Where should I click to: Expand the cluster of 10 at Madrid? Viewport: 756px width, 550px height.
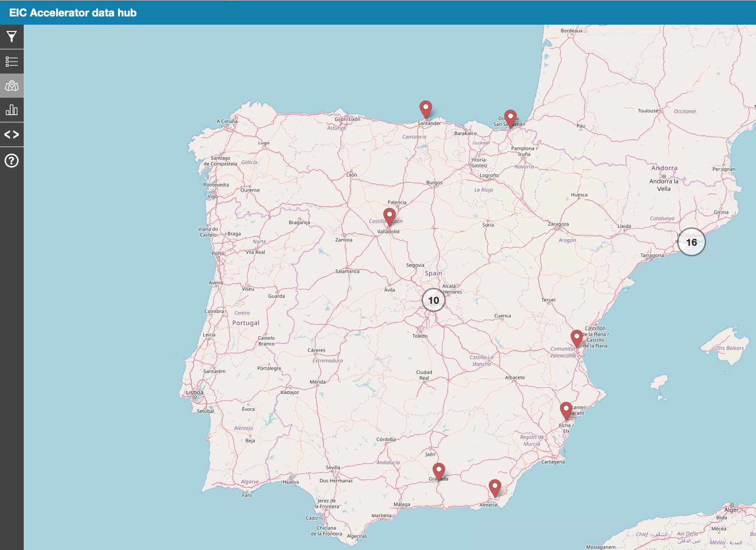(x=433, y=300)
